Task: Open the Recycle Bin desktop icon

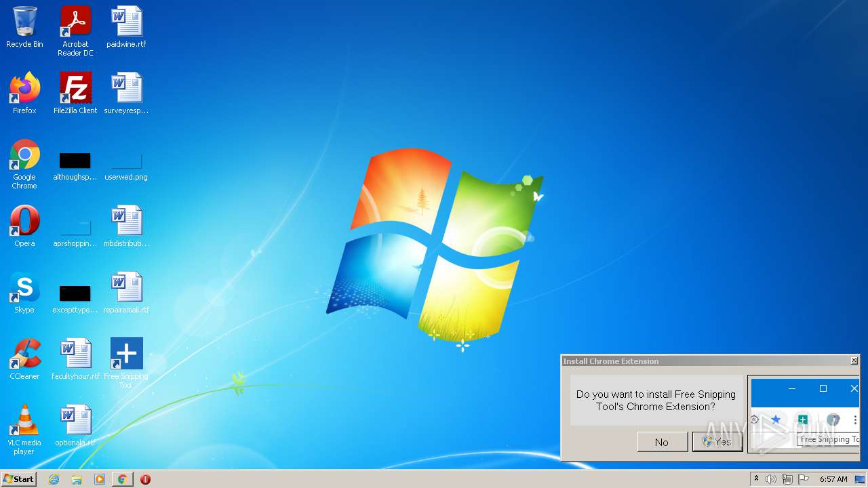Action: coord(24,27)
